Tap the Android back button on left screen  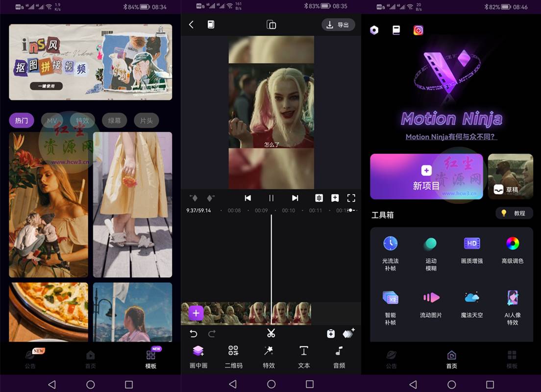tap(52, 385)
